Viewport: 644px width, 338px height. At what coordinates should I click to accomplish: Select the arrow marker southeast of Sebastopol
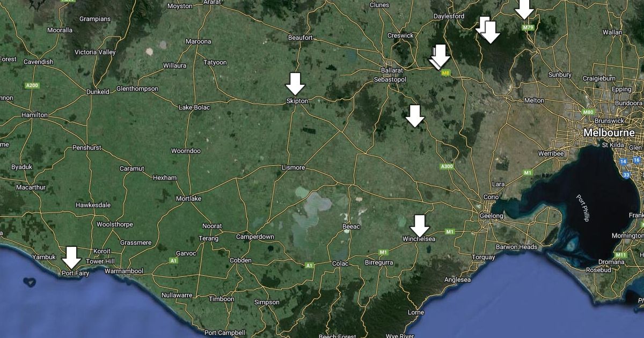tap(414, 116)
